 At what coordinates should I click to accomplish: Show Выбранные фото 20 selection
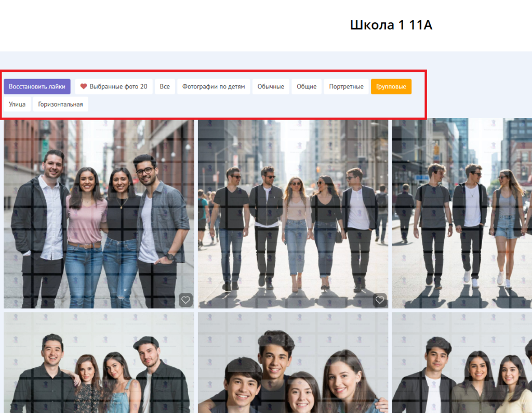pos(114,86)
